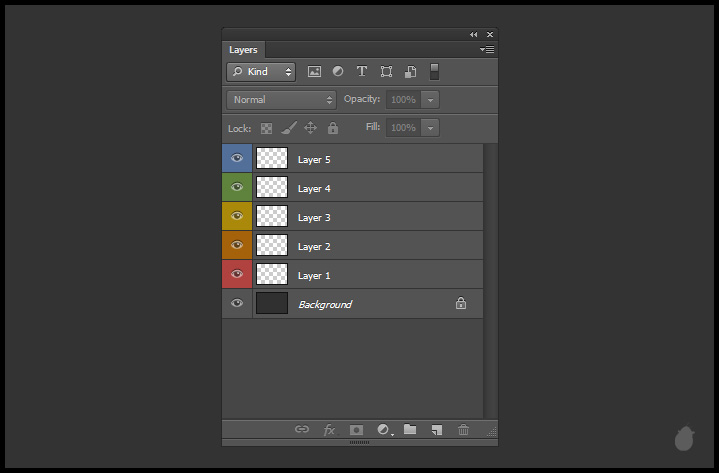
Task: Click the smart object filter icon
Action: 410,72
